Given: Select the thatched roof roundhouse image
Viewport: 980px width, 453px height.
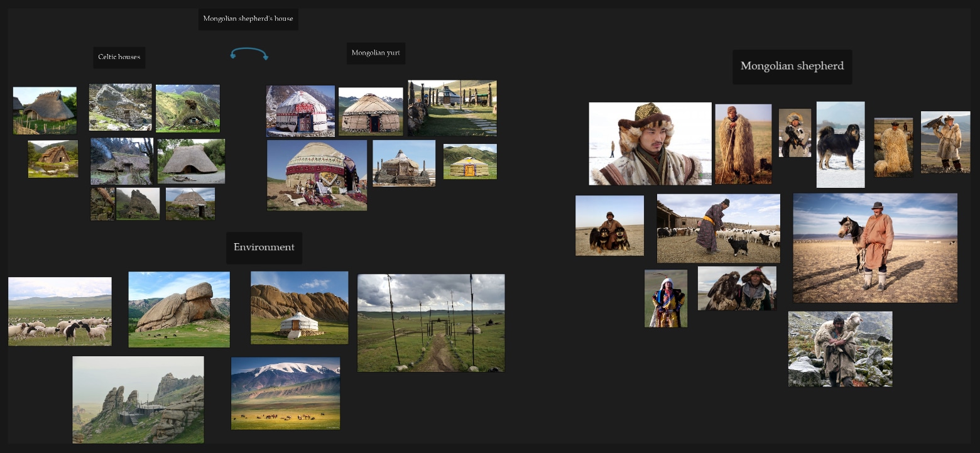Looking at the screenshot, I should (191, 161).
